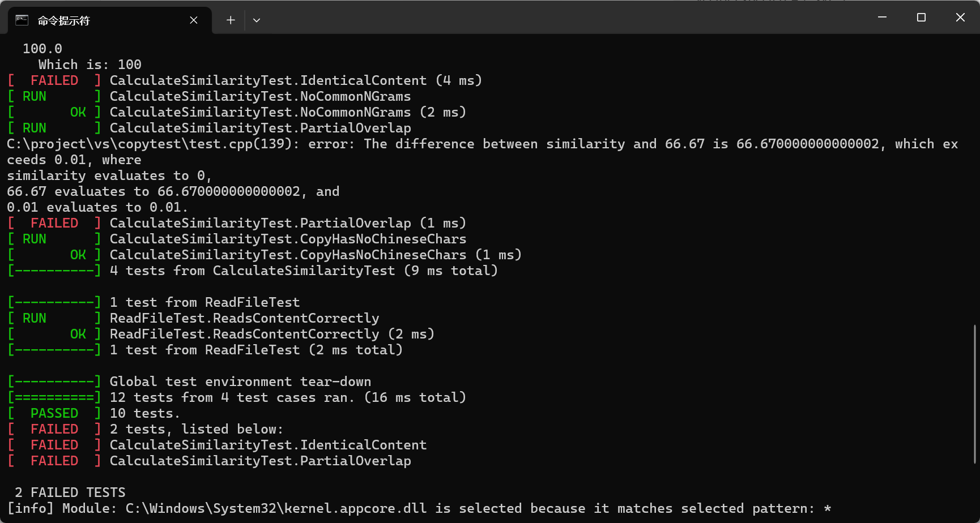Click the 'Which is: 100' line
This screenshot has height=523, width=980.
coord(90,65)
